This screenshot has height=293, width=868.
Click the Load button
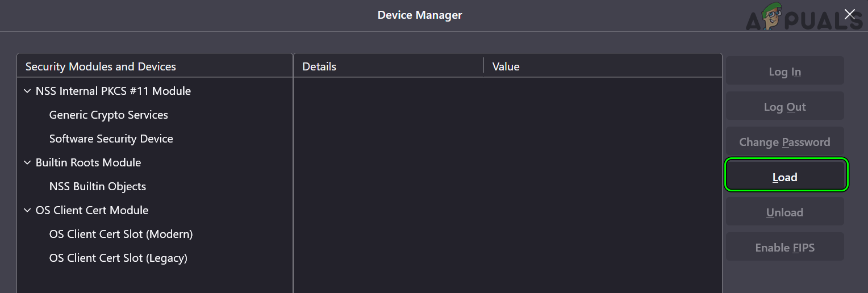[x=785, y=177]
